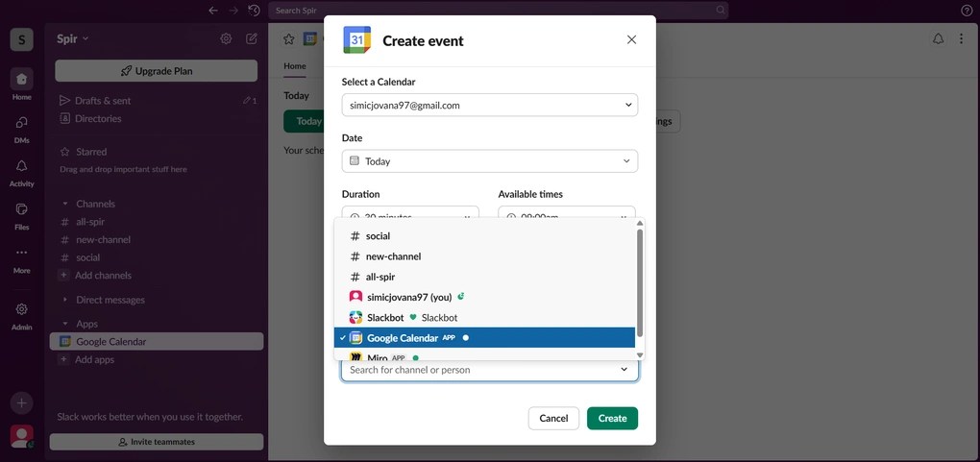
Task: Click the Google Calendar logo in the dialog
Action: point(356,40)
